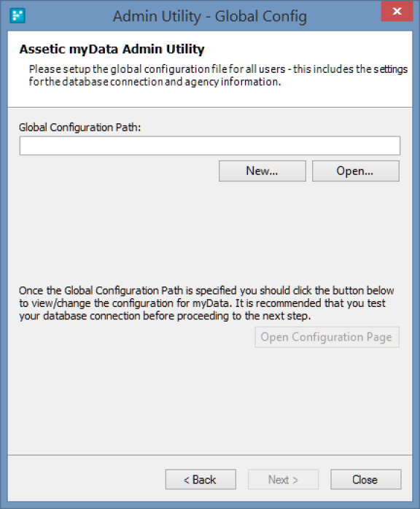
Task: Click the 'Admin Utility - Global Config' window title
Action: 210,16
